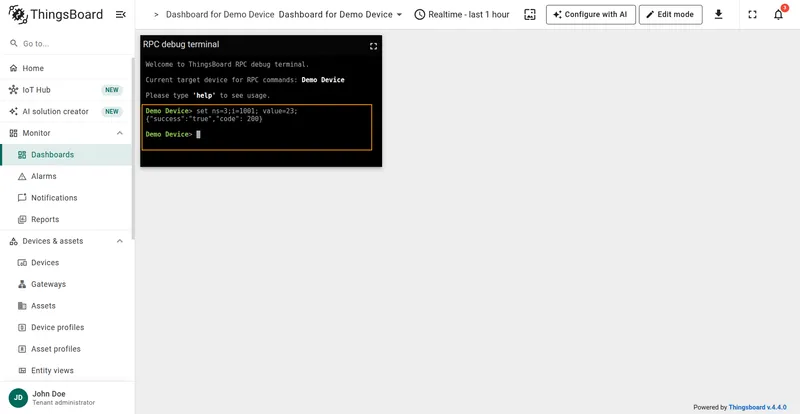Open the Home menu item
Viewport: 800px width, 414px height.
(67, 68)
